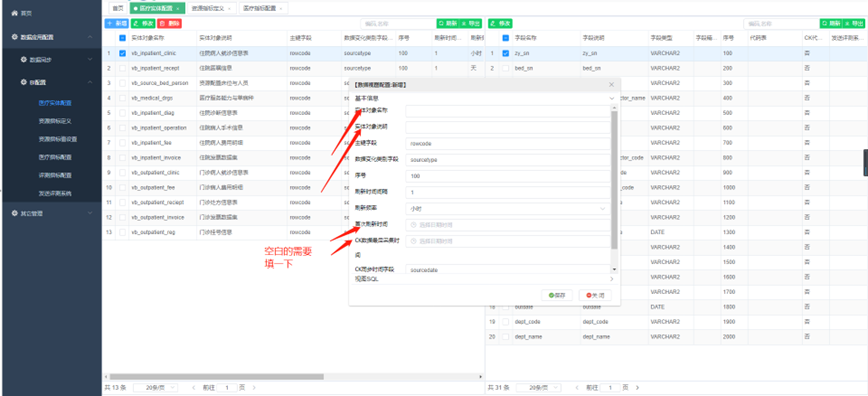Click the green 修改 button above right table
Viewport: 868px width, 396px height.
[x=500, y=23]
